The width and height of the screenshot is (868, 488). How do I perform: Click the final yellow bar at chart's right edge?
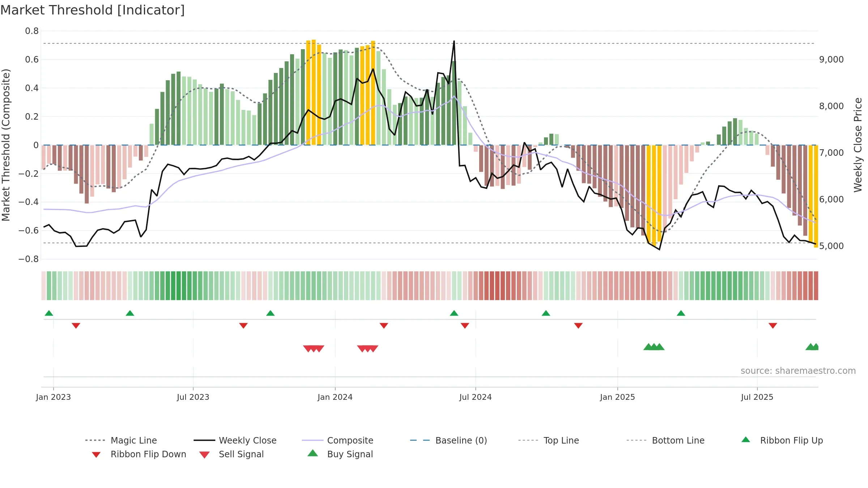(816, 196)
